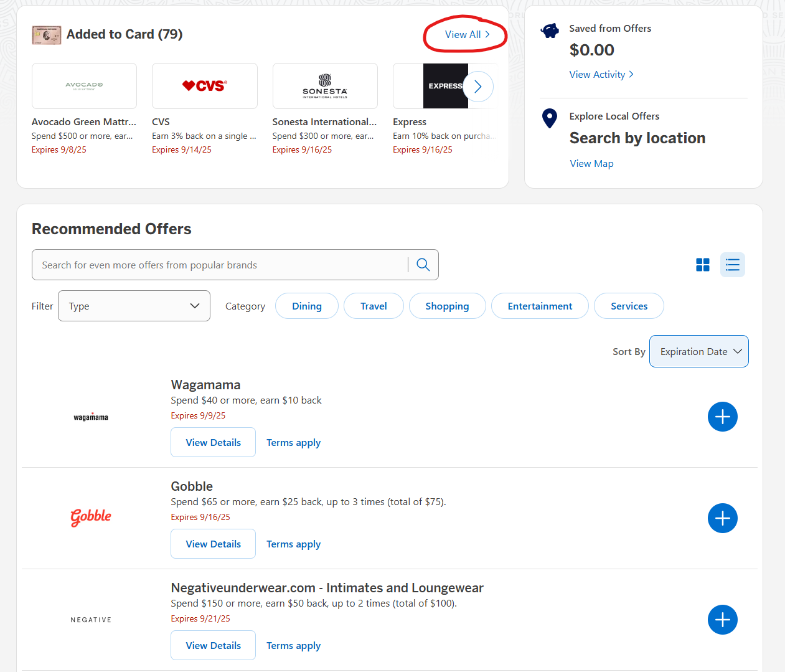Screen dimensions: 785x672
Task: Click the American Express card image
Action: (x=47, y=35)
